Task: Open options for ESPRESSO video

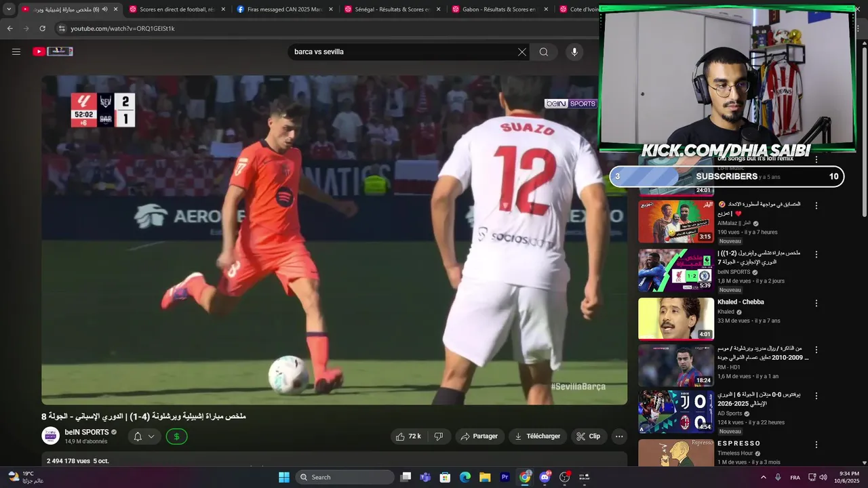Action: coord(816,445)
